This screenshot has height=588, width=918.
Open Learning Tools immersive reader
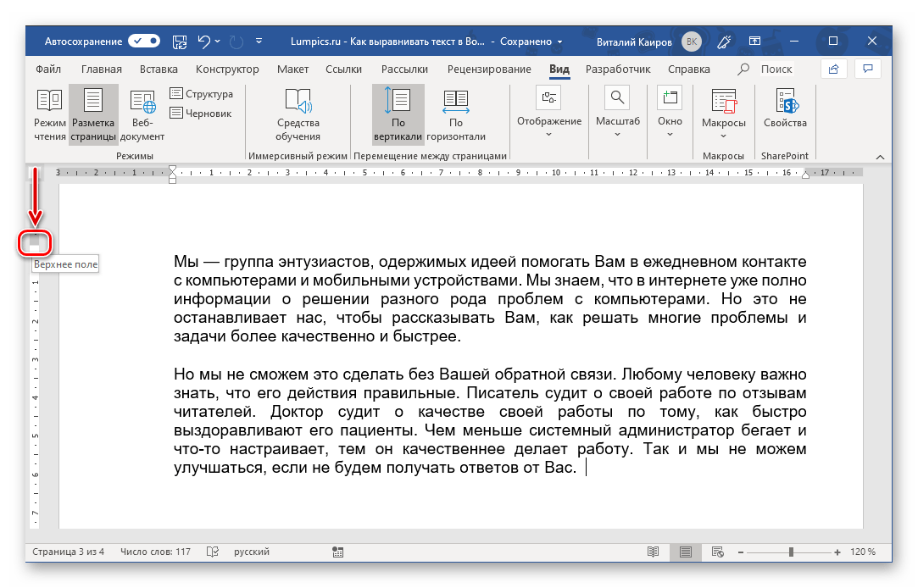click(298, 114)
